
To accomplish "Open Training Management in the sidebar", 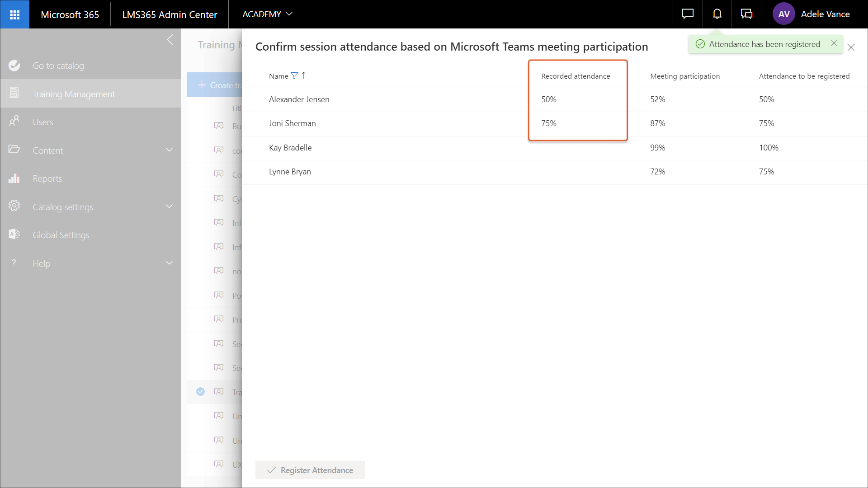I will 74,94.
